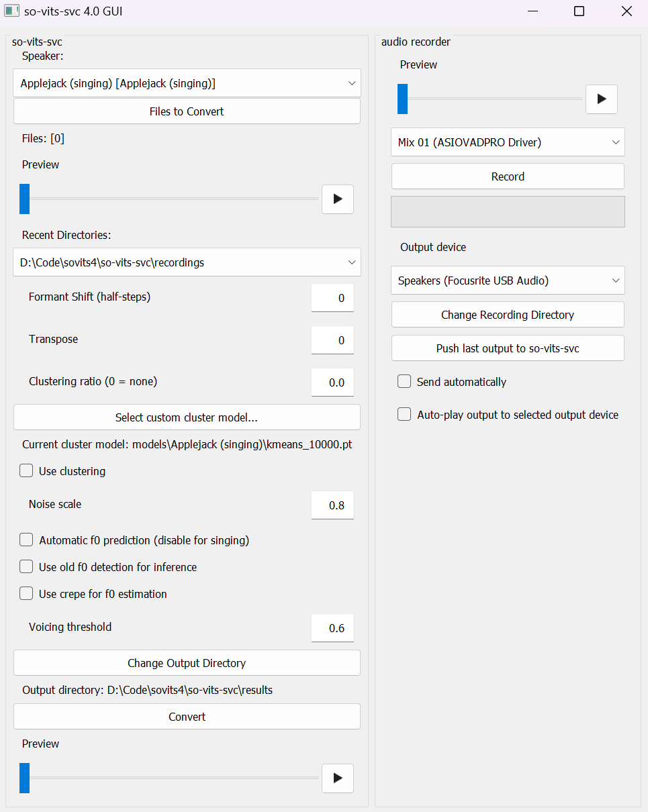Open the Mix 01 (ASIOVADPRO Driver) input dropdown
The height and width of the screenshot is (812, 648).
[x=508, y=142]
